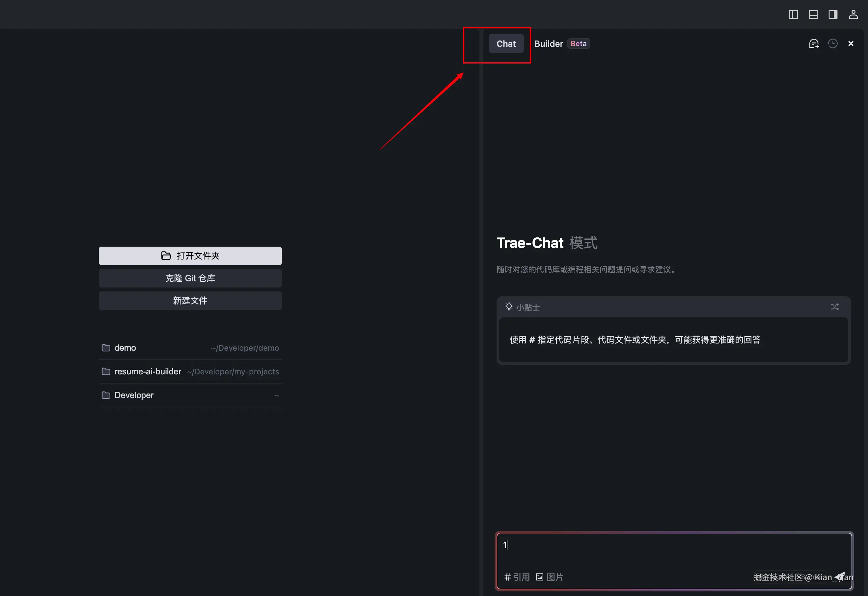Click the send message arrow icon
Screen dimensions: 868x596
point(840,577)
